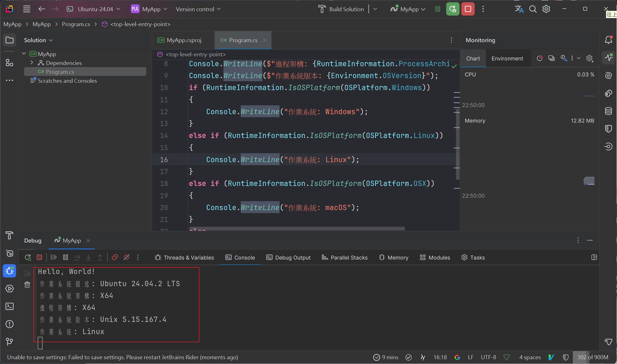Open IDE settings gear in the title bar
The image size is (617, 364).
[546, 9]
